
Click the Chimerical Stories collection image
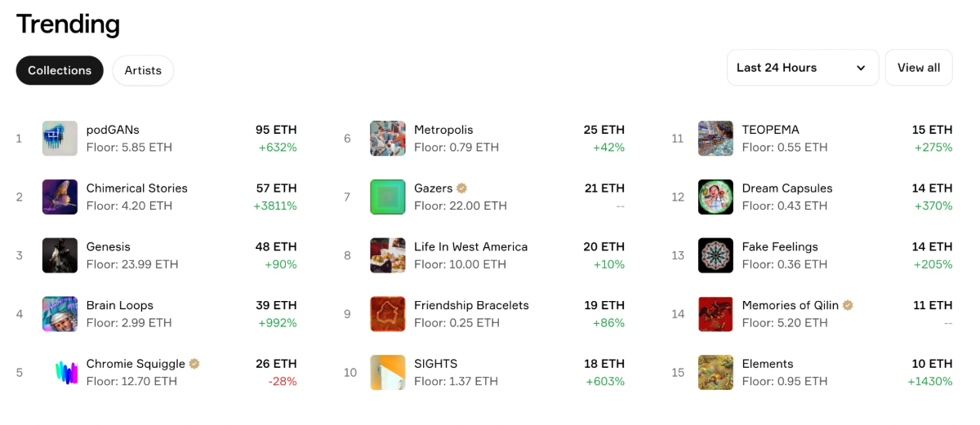pyautogui.click(x=60, y=197)
